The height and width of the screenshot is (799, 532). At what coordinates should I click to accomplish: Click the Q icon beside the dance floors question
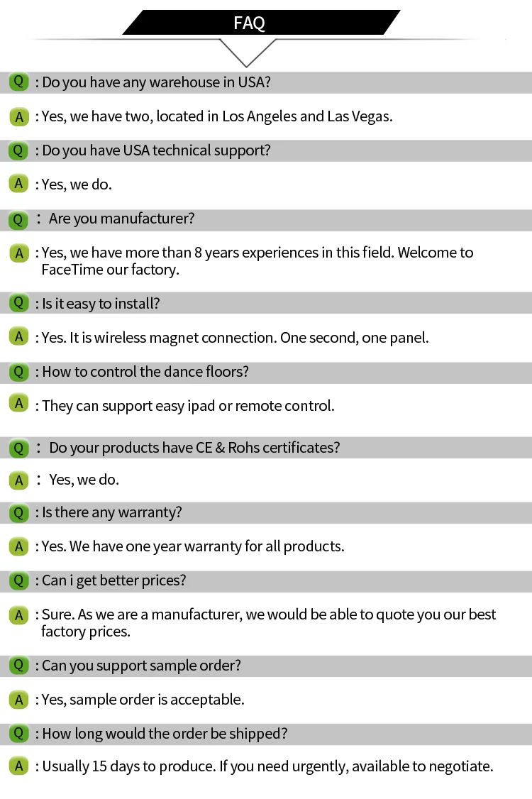tap(18, 372)
